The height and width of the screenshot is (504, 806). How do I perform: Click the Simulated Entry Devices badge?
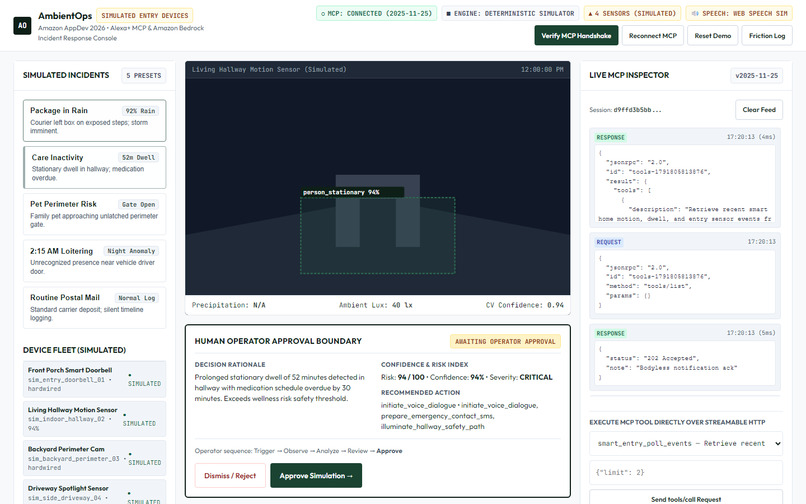click(144, 15)
